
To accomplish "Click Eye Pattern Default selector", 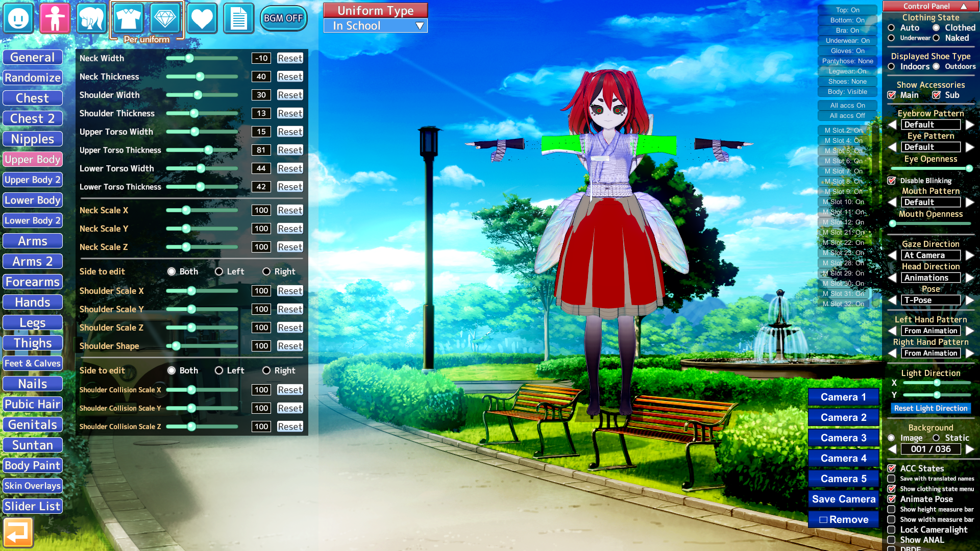I will [x=931, y=147].
